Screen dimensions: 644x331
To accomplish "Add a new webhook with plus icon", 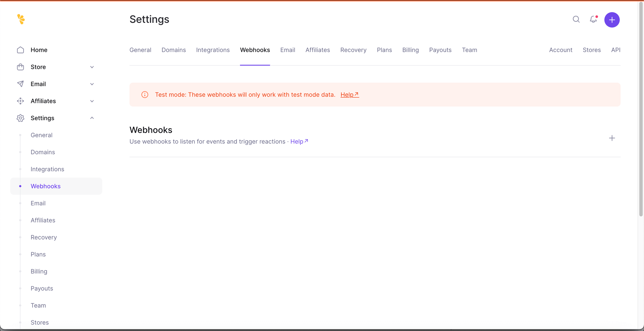I will (x=612, y=138).
